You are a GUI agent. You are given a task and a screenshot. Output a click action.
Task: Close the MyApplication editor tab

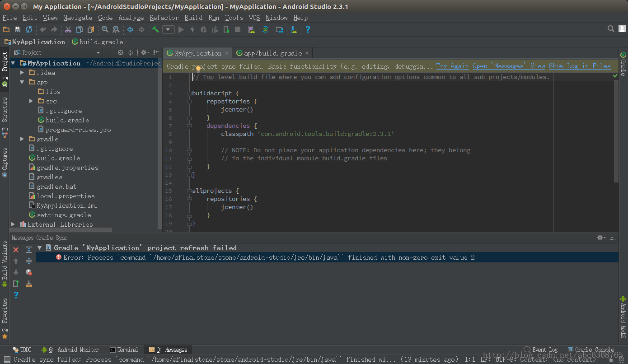pos(227,53)
